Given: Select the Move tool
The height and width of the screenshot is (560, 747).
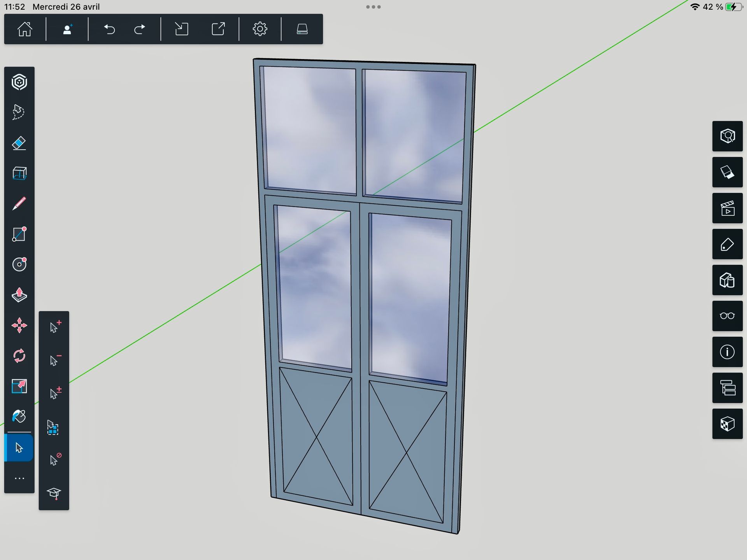Looking at the screenshot, I should tap(19, 325).
